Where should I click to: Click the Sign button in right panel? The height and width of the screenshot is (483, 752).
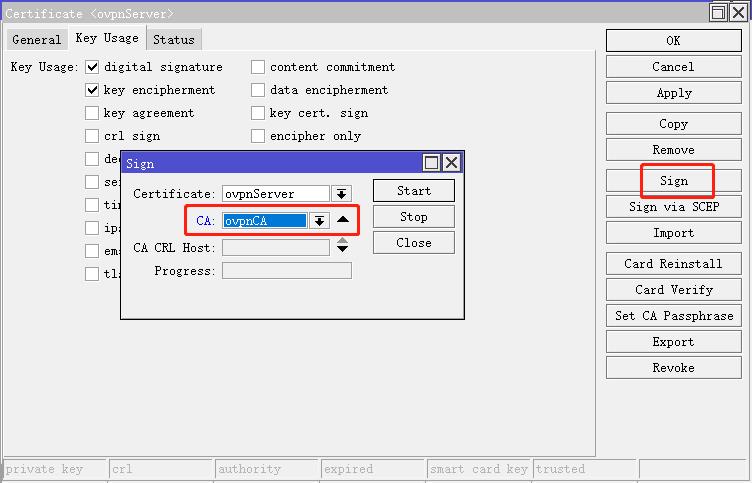point(673,181)
